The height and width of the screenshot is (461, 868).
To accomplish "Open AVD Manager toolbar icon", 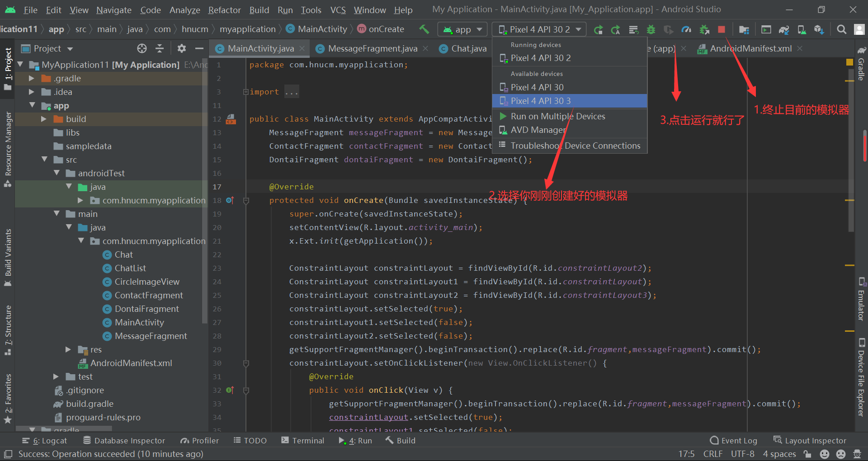I will [802, 29].
